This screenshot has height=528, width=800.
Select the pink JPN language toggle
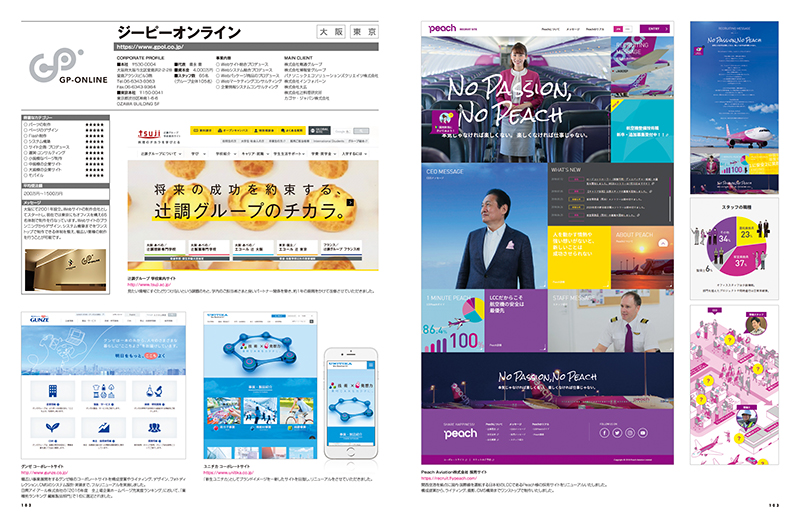(x=618, y=29)
